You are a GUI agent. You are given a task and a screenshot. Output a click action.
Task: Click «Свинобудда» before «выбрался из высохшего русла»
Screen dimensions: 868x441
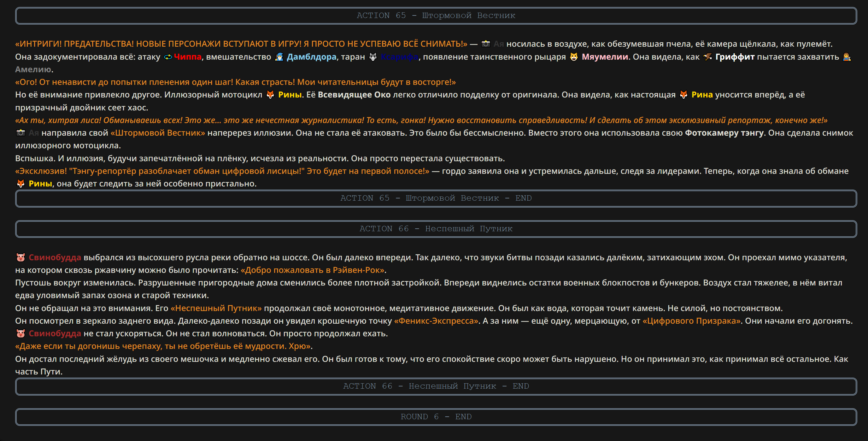click(x=55, y=257)
